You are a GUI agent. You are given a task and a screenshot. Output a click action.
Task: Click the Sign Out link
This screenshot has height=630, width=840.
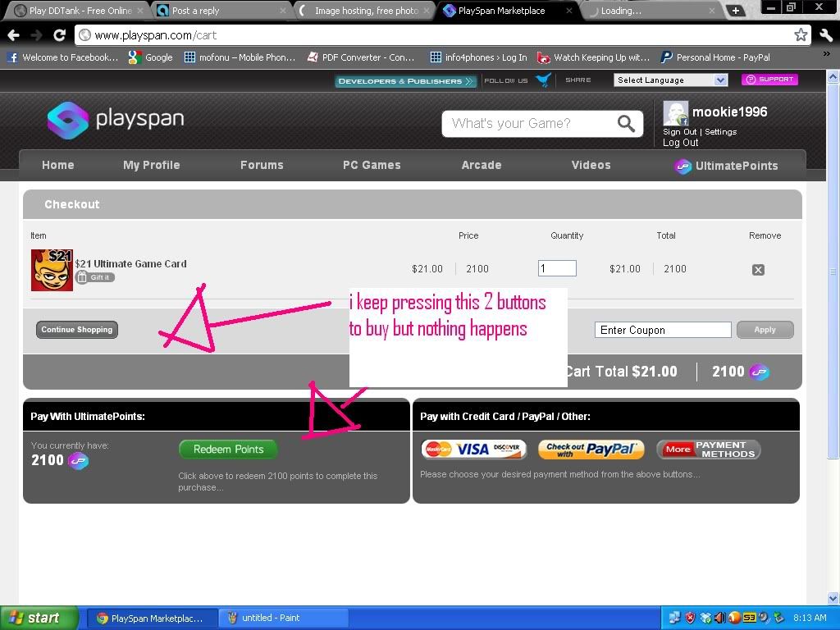680,132
